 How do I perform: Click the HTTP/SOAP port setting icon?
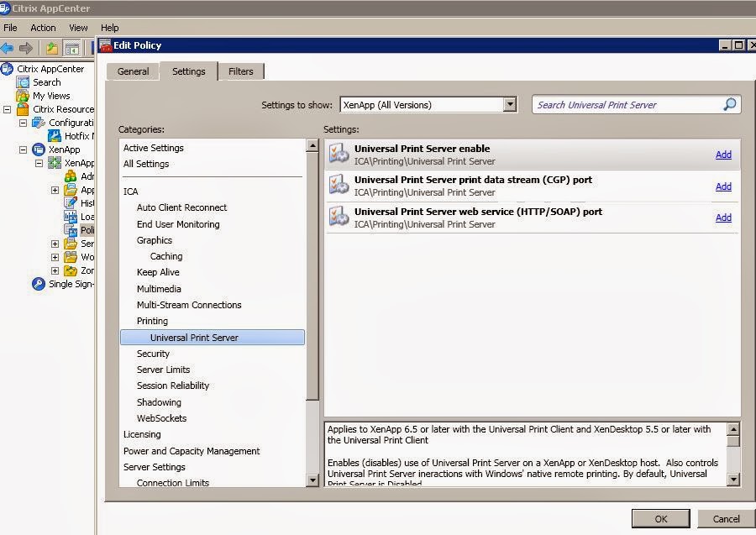click(339, 217)
